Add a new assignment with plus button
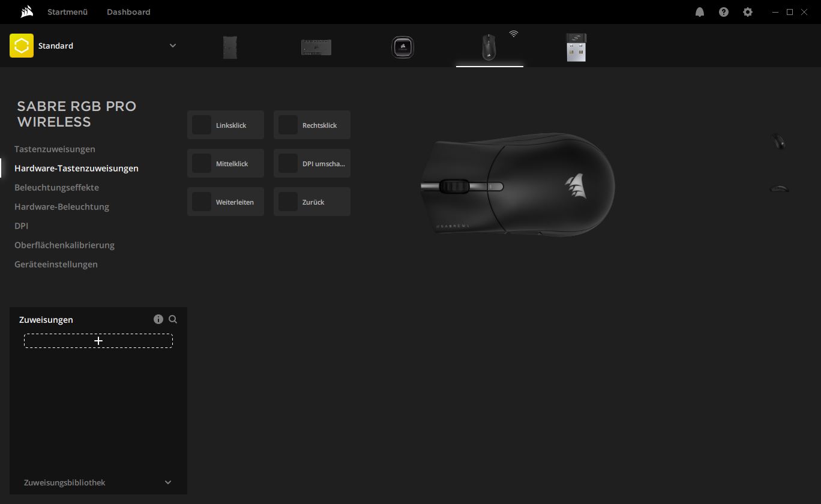The image size is (821, 504). [x=98, y=341]
